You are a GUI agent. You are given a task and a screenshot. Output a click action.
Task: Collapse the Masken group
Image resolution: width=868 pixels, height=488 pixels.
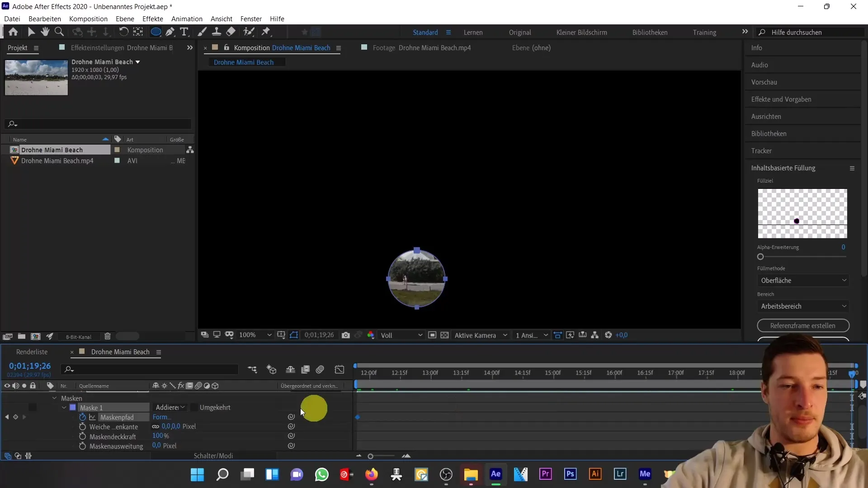pyautogui.click(x=55, y=398)
